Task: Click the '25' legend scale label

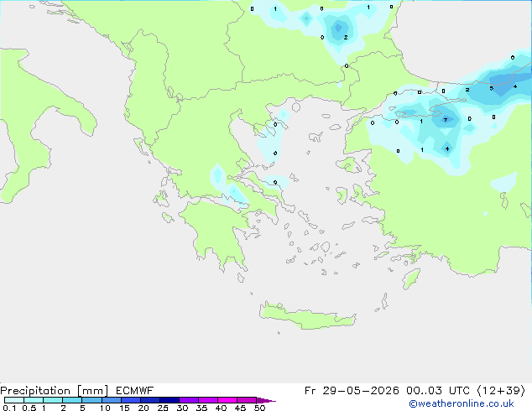Action: pos(163,408)
